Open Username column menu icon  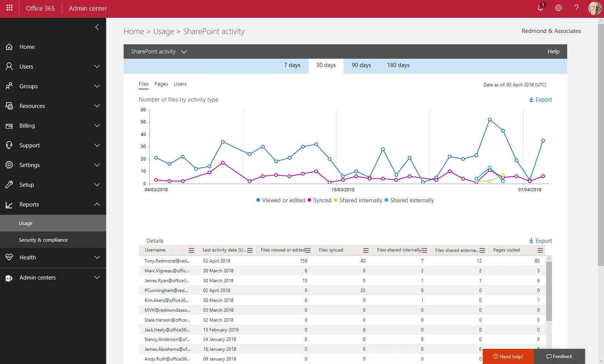pos(191,250)
